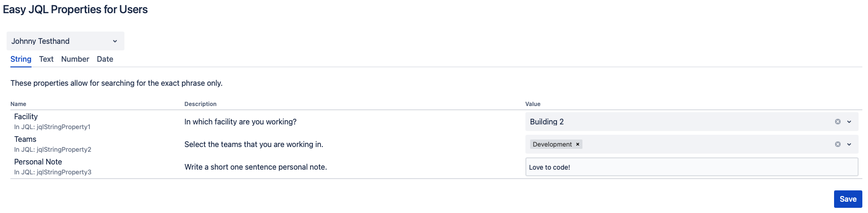Click the Easy JQL Properties page heading
Screen dimensions: 868x213
point(75,9)
